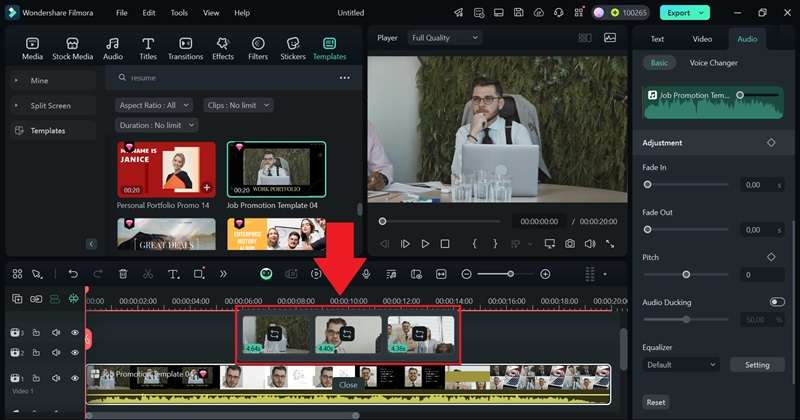This screenshot has height=420, width=800.
Task: Click the redo icon in timeline toolbar
Action: pyautogui.click(x=97, y=274)
